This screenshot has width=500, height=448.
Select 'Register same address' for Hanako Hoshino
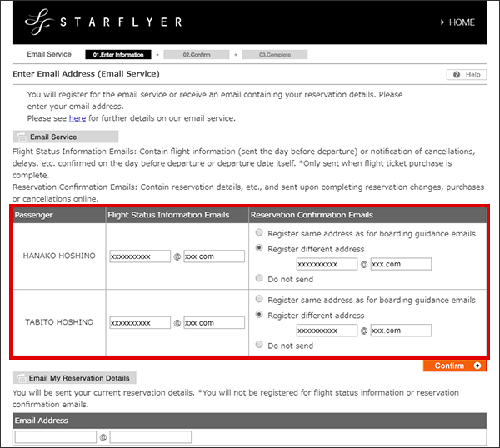[x=262, y=233]
